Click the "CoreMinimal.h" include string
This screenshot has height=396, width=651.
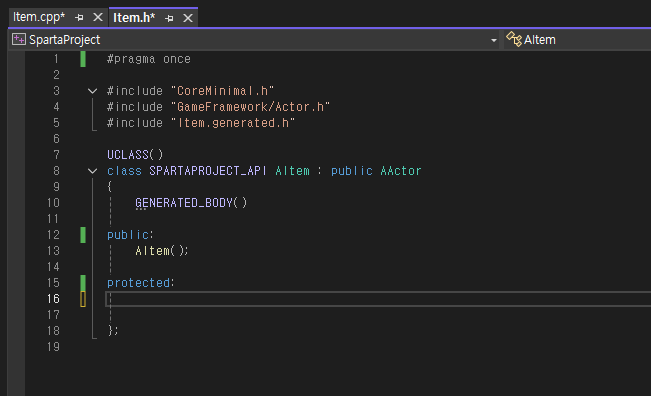[x=223, y=91]
